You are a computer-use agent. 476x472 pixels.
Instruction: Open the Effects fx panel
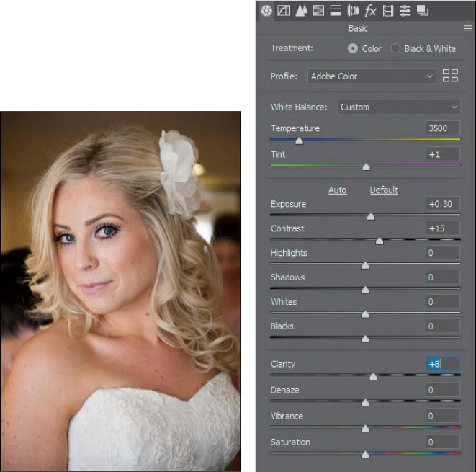(x=370, y=11)
